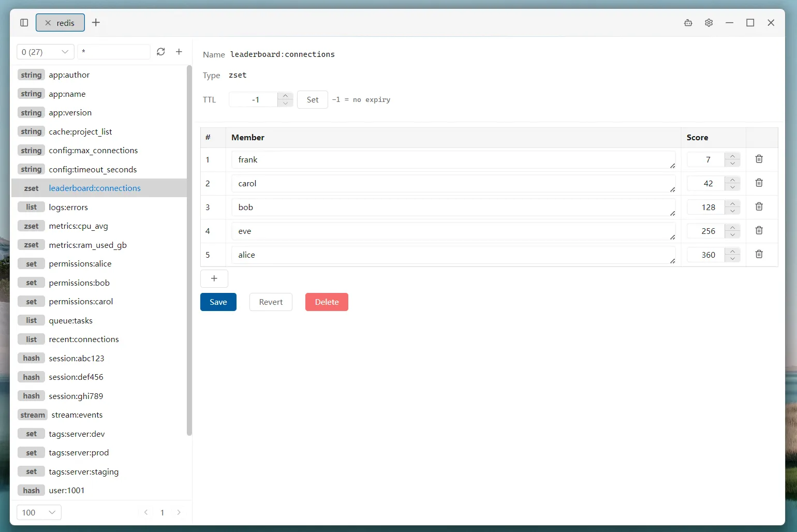Close the redis tab
The width and height of the screenshot is (797, 532).
tap(48, 23)
